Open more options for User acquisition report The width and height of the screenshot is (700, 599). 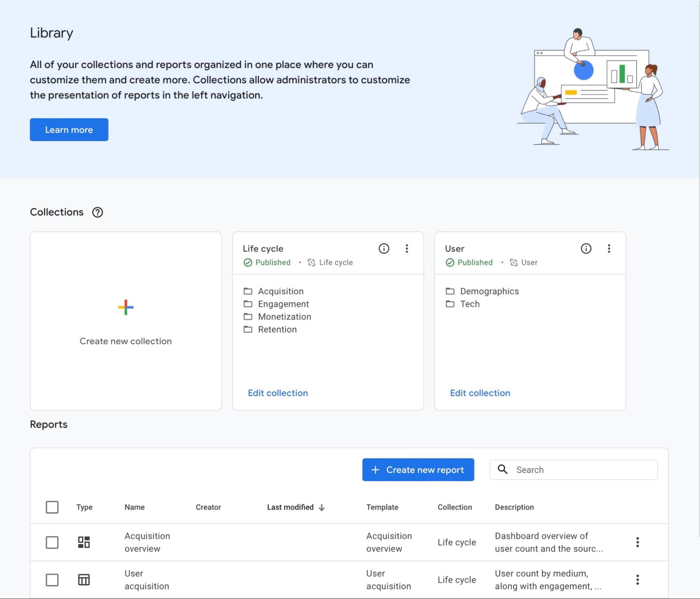[x=637, y=580]
